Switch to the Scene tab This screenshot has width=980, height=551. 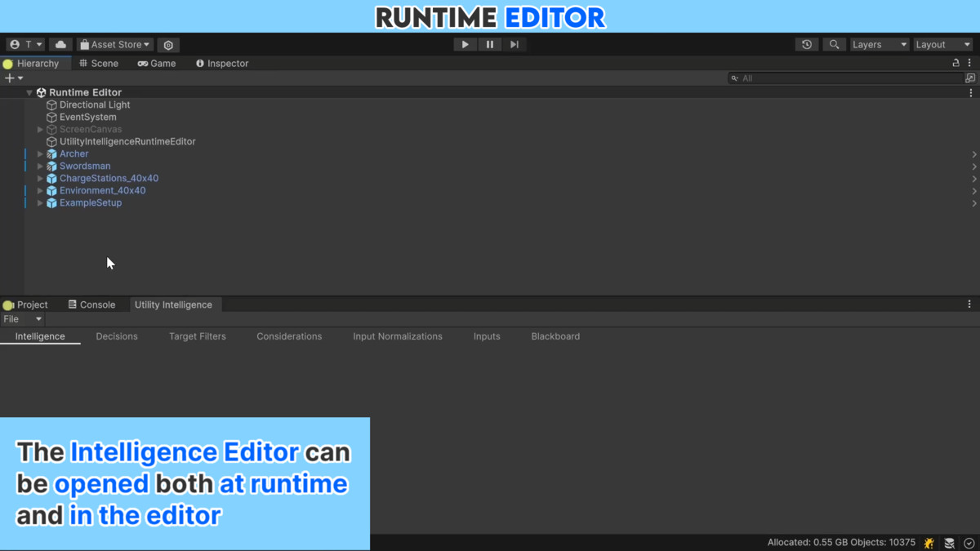click(99, 64)
